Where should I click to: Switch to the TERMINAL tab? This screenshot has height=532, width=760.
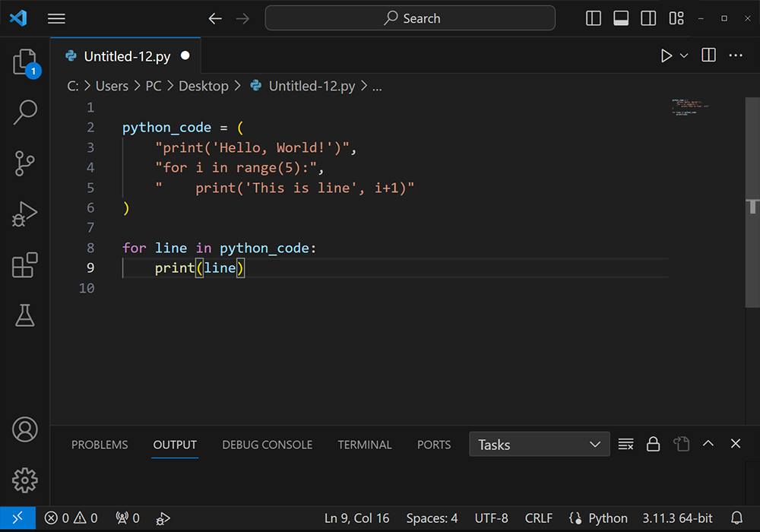[365, 445]
